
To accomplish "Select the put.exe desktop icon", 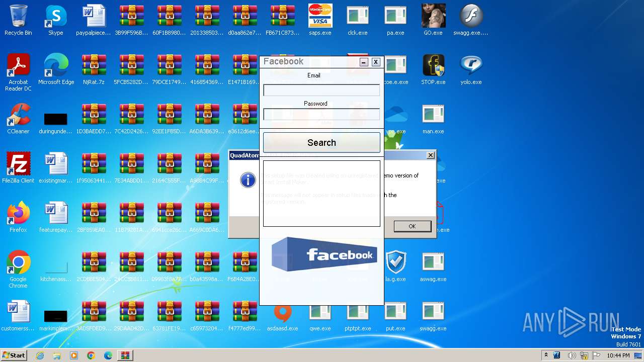I will (x=395, y=316).
